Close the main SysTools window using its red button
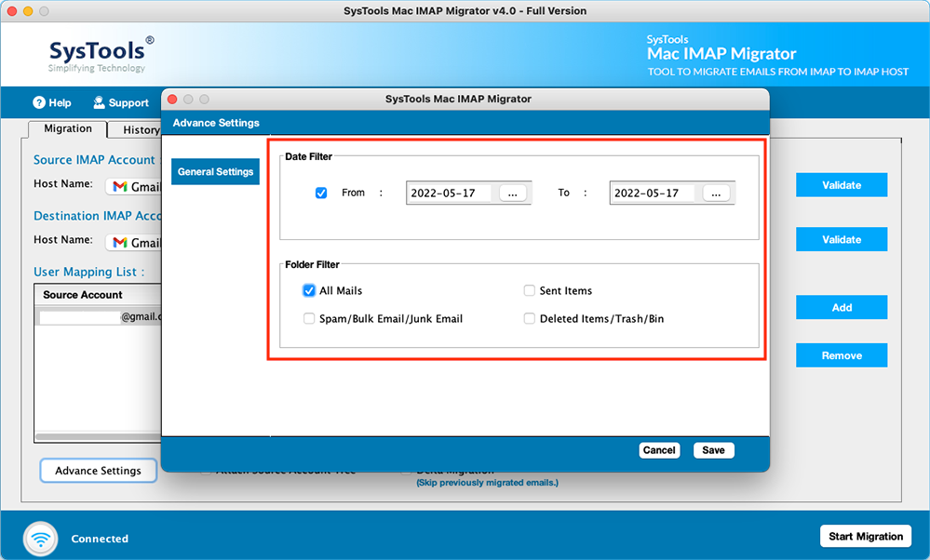930x560 pixels. tap(12, 10)
